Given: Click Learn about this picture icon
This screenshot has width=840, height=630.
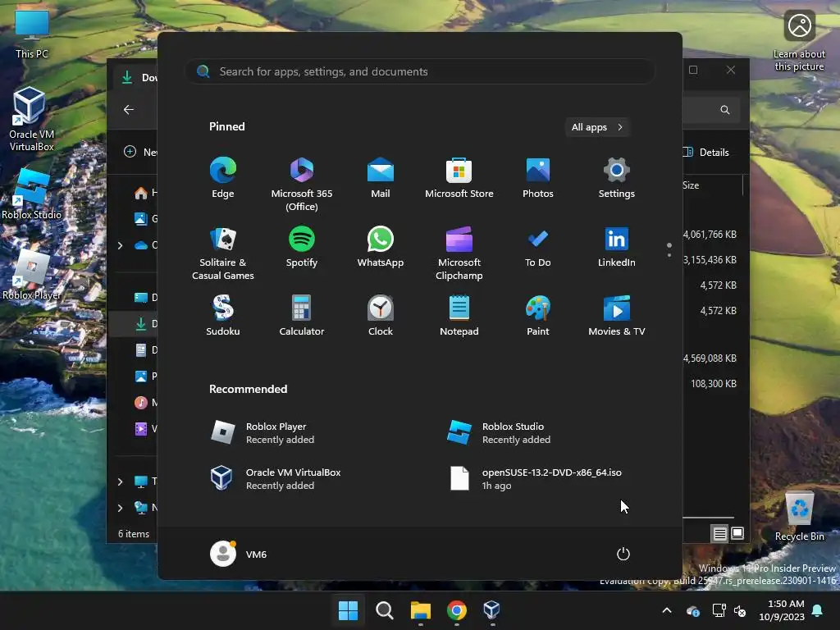Looking at the screenshot, I should [x=799, y=41].
